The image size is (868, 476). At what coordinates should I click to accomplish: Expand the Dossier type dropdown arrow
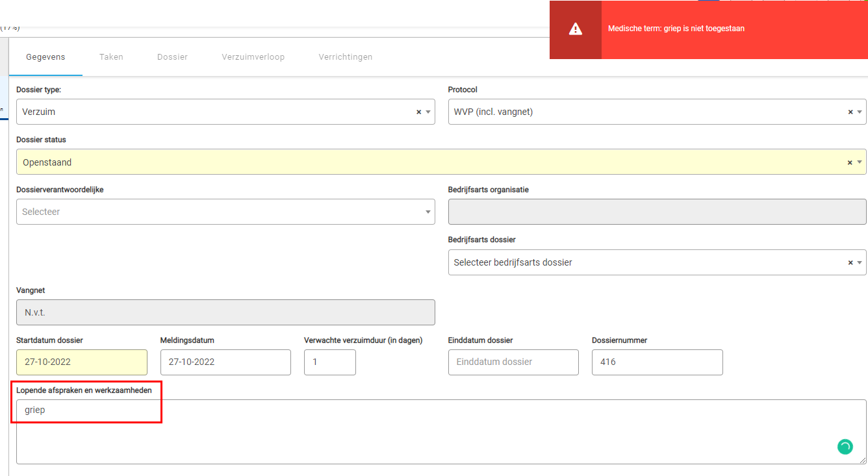428,112
